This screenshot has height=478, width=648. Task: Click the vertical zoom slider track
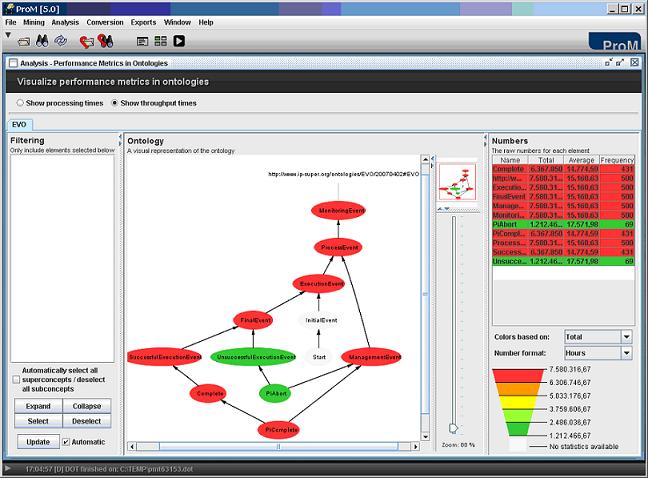tap(456, 320)
